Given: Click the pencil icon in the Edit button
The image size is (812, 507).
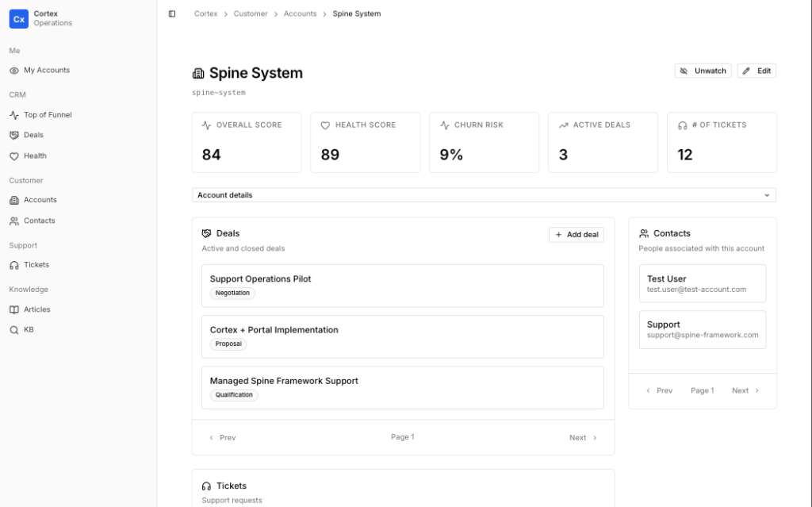Looking at the screenshot, I should pos(746,71).
